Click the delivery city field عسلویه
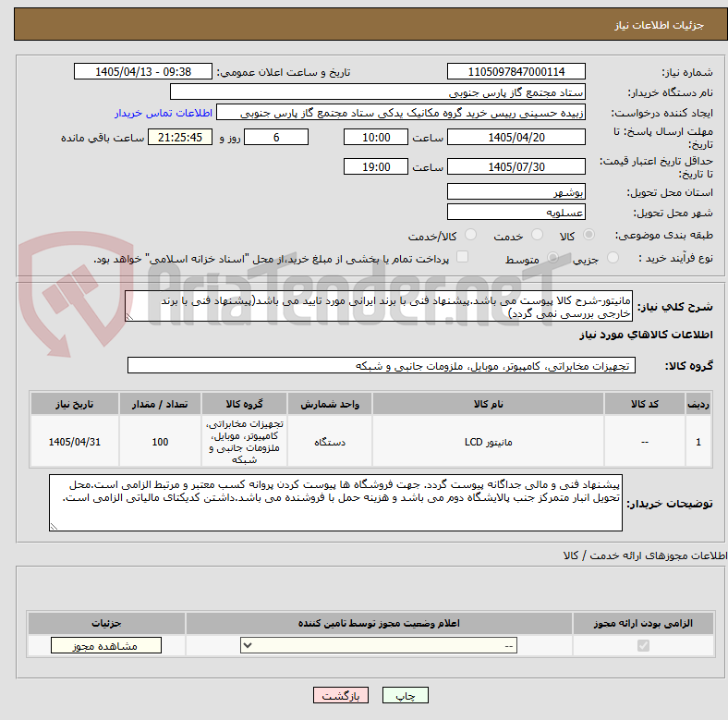The image size is (728, 720). point(516,212)
